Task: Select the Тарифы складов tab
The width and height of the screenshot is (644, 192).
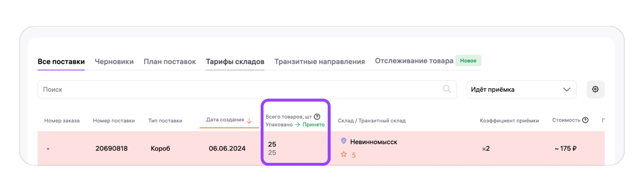Action: click(x=235, y=62)
